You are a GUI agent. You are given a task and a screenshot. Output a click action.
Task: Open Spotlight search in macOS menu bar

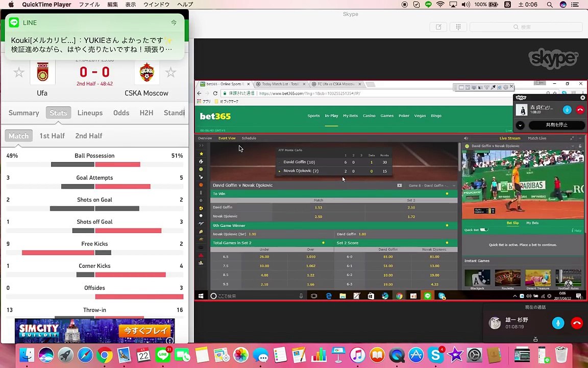(549, 5)
